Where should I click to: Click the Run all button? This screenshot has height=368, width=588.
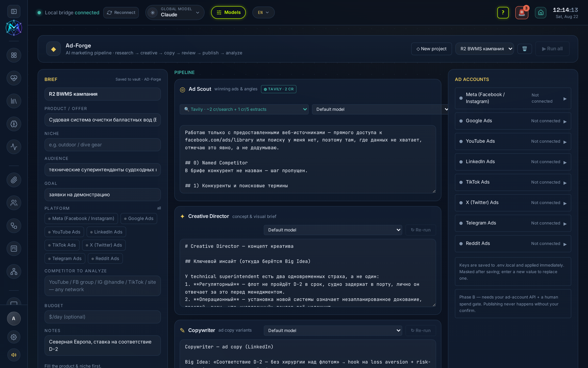point(552,49)
